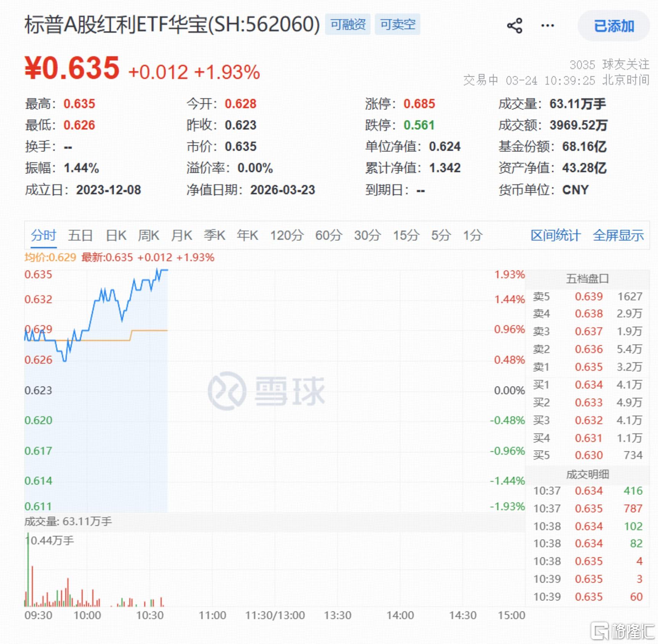Click the 卖4 row at 0.638
658x644 pixels.
click(x=587, y=314)
